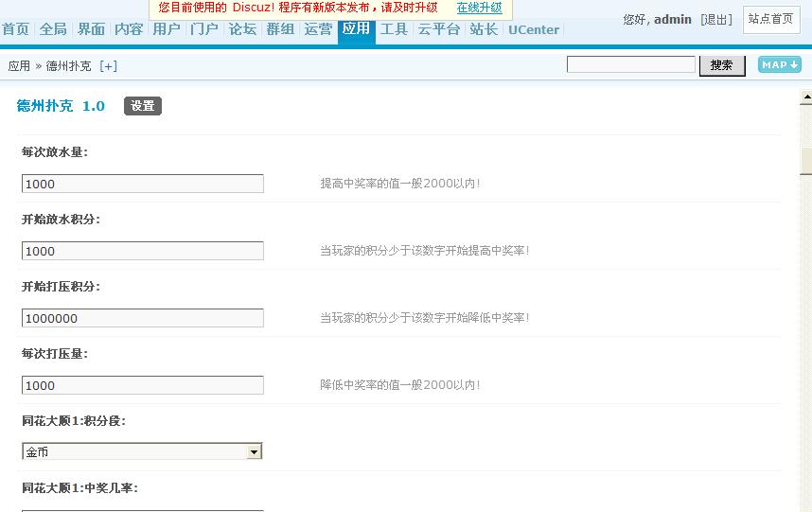Open the 界面 tab
The width and height of the screenshot is (812, 512).
coord(91,29)
